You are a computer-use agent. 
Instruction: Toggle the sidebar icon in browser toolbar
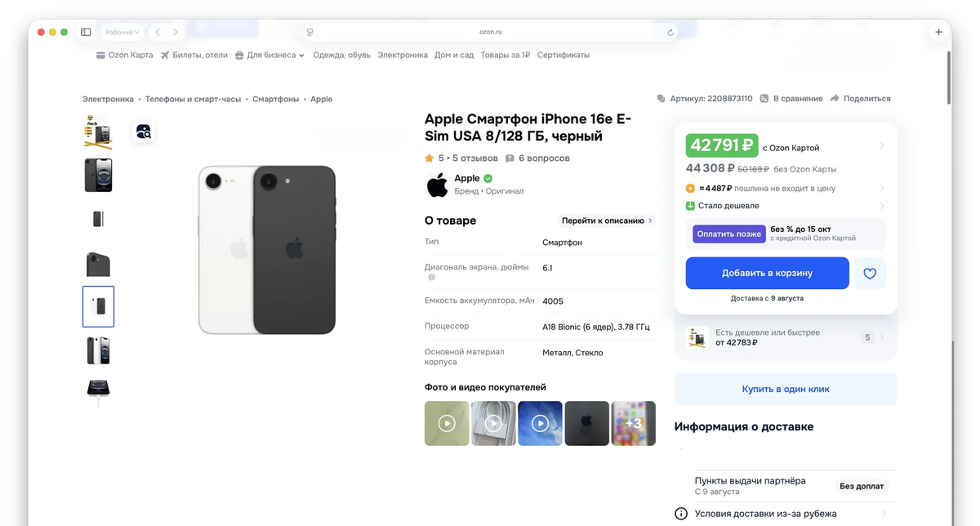(85, 31)
